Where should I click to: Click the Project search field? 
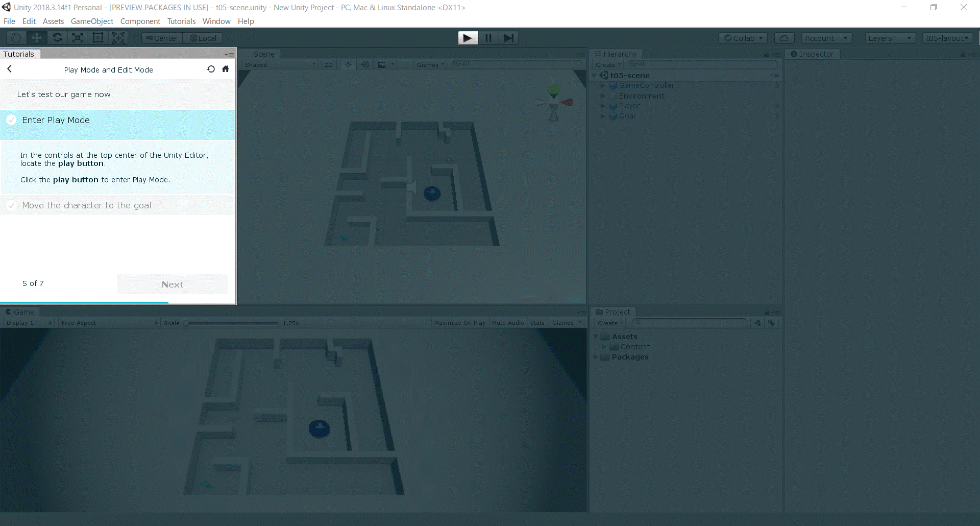pyautogui.click(x=690, y=323)
